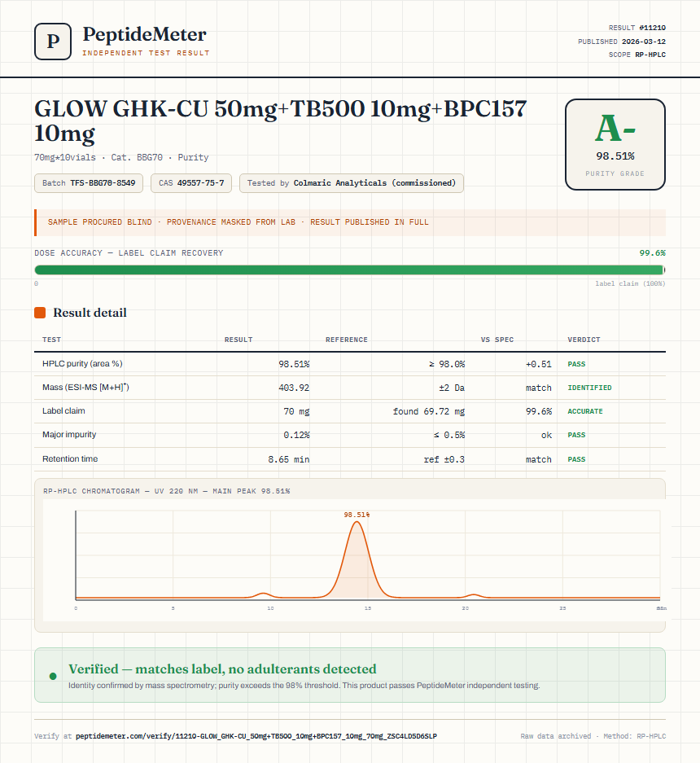Screen dimensions: 700x763
Task: Select the Label claim row label
Action: tap(63, 410)
